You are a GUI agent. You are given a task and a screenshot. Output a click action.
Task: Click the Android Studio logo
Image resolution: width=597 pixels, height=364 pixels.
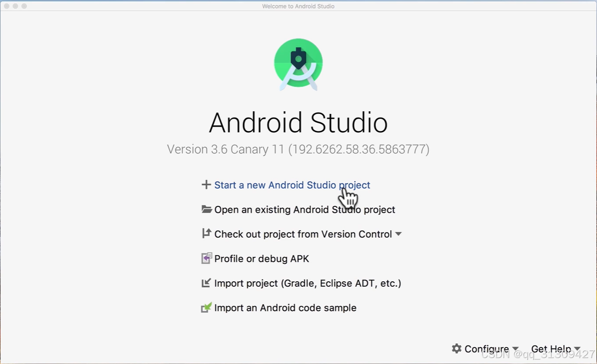tap(298, 63)
